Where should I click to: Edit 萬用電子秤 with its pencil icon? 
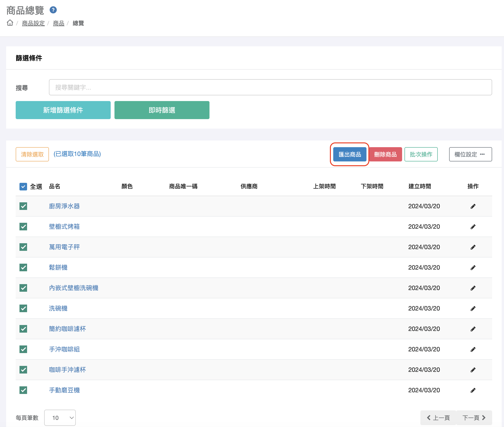473,247
